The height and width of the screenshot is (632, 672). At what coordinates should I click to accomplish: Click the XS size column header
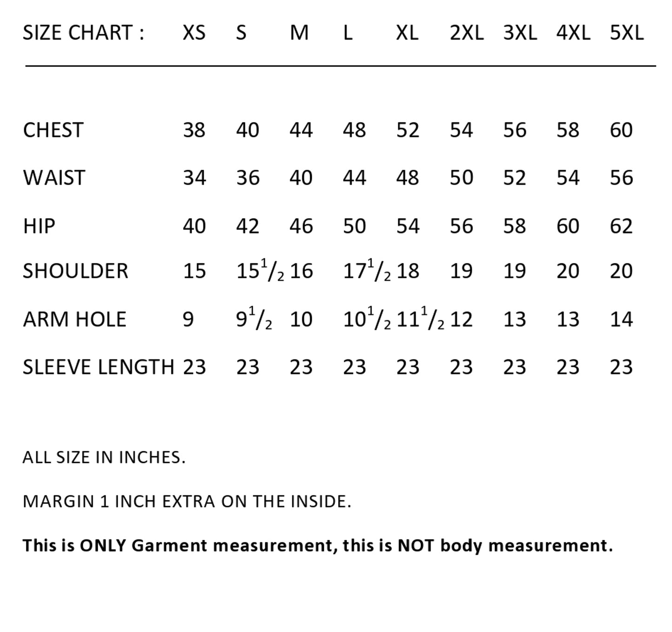click(x=194, y=33)
